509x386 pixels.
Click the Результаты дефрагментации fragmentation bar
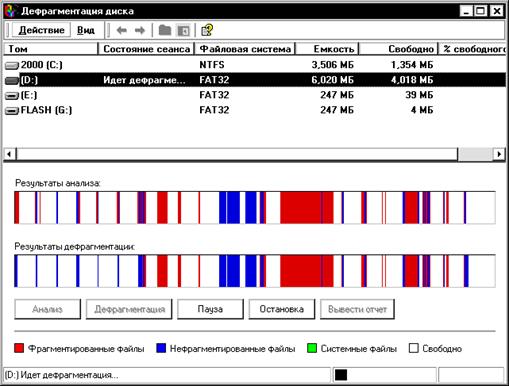click(x=255, y=271)
